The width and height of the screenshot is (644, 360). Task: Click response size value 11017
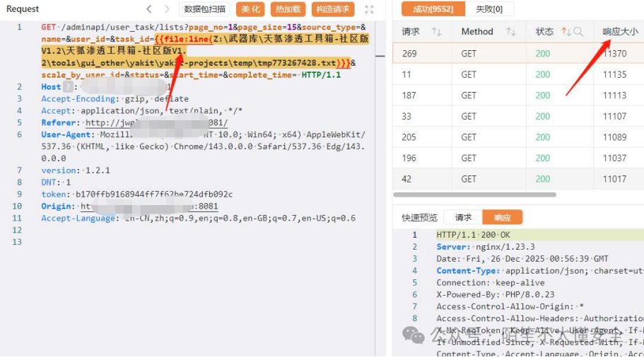[x=614, y=179]
